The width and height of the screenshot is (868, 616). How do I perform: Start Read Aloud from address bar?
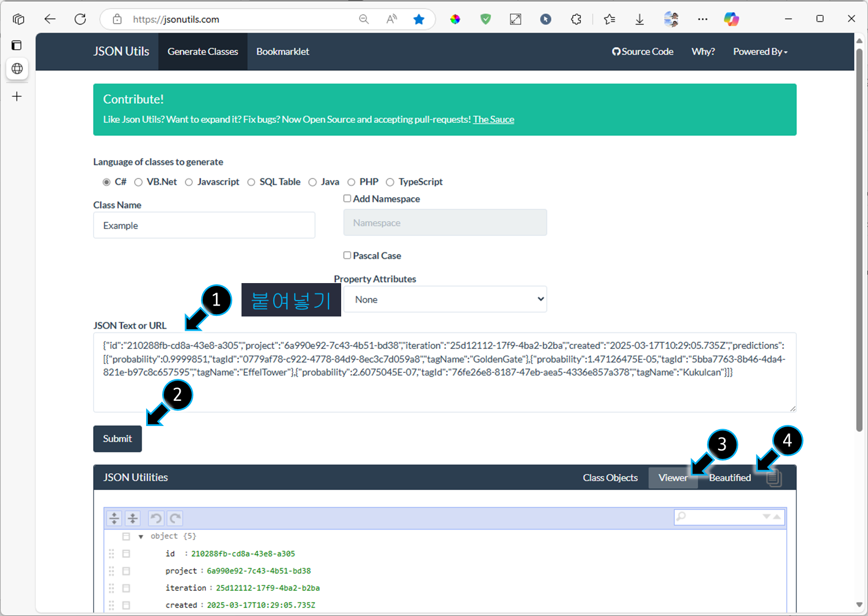[392, 19]
